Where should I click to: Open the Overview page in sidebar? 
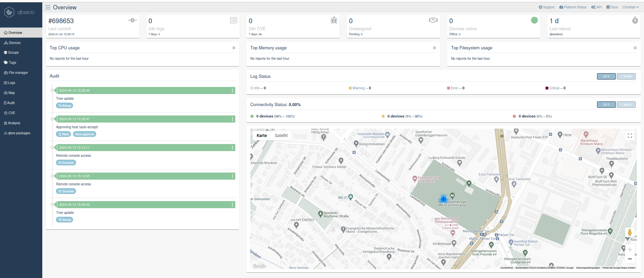coord(21,33)
